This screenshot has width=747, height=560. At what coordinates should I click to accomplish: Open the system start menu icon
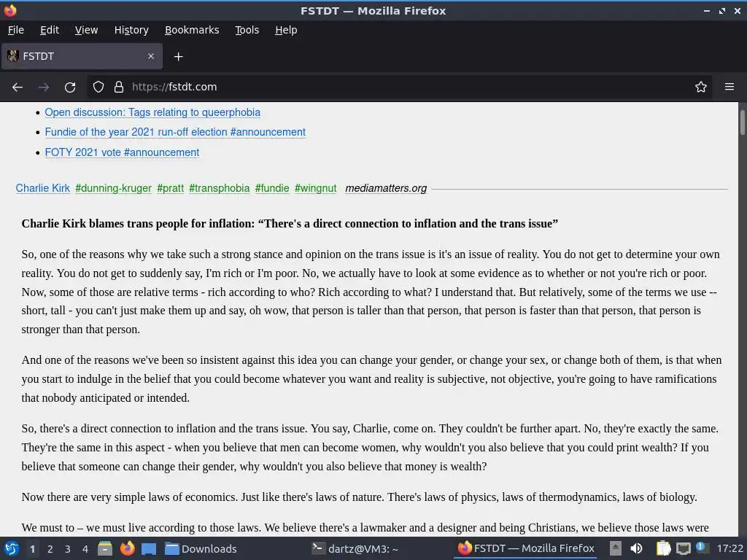(x=12, y=548)
